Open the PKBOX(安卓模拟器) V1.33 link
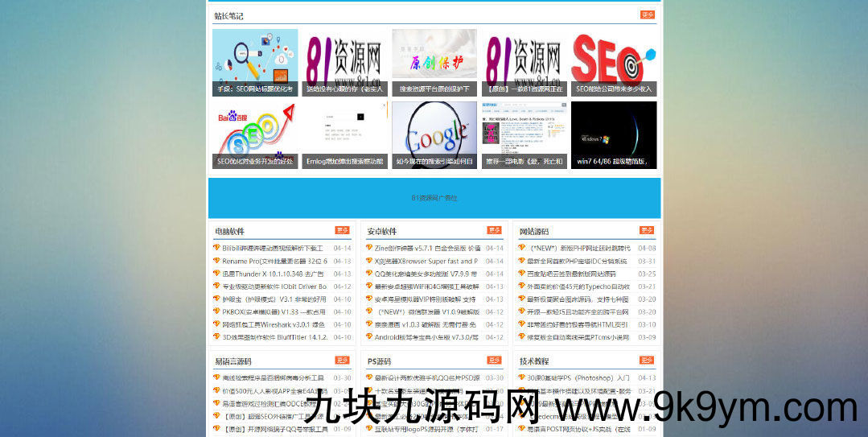Viewport: 868px width, 437px height. (274, 311)
